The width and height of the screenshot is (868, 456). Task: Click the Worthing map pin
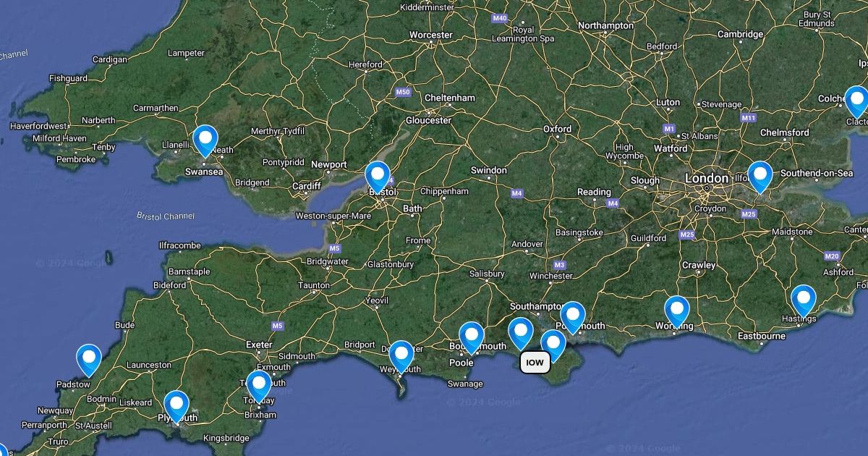pyautogui.click(x=677, y=312)
